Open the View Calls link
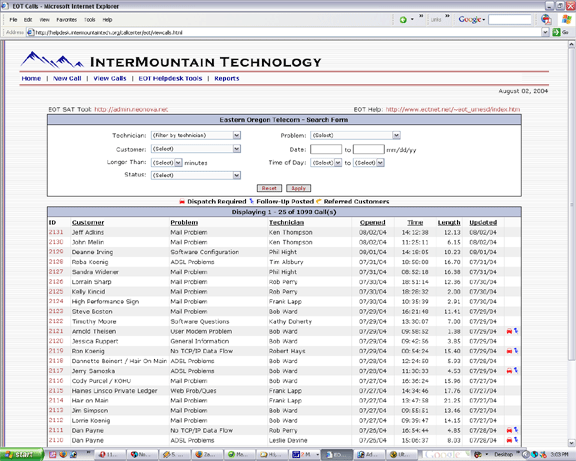Screen dimensions: 576x461 click(110, 78)
